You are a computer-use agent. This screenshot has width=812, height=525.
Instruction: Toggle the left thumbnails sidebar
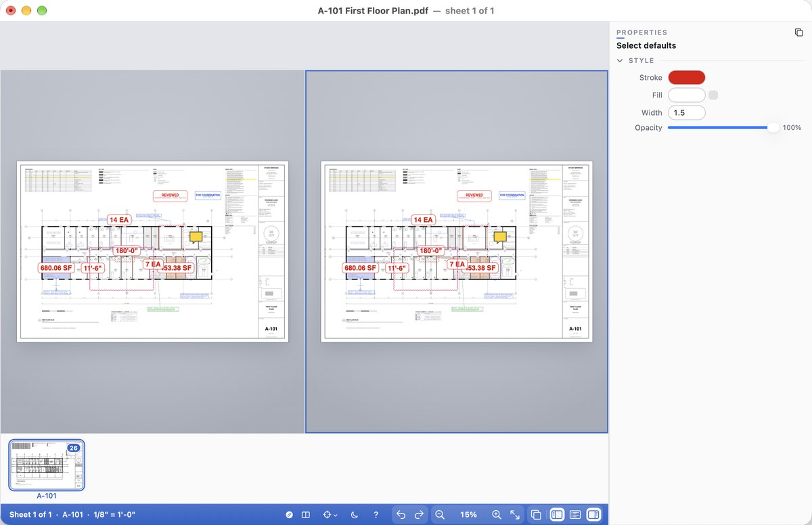point(557,515)
